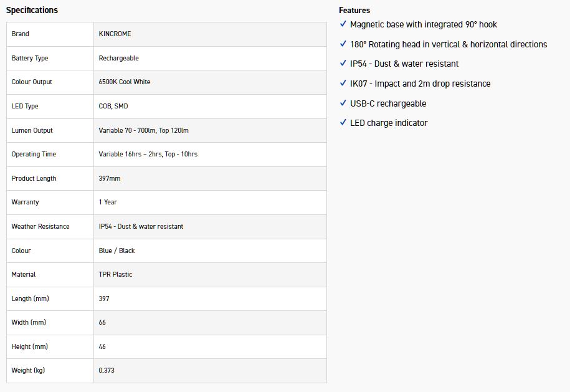Select the 6500K Cool White value
The height and width of the screenshot is (392, 570).
click(125, 82)
